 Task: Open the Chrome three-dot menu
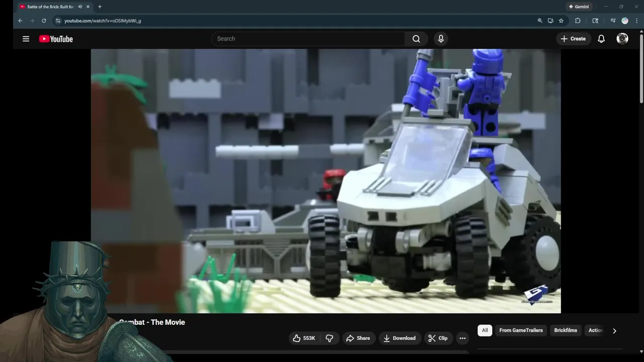636,21
